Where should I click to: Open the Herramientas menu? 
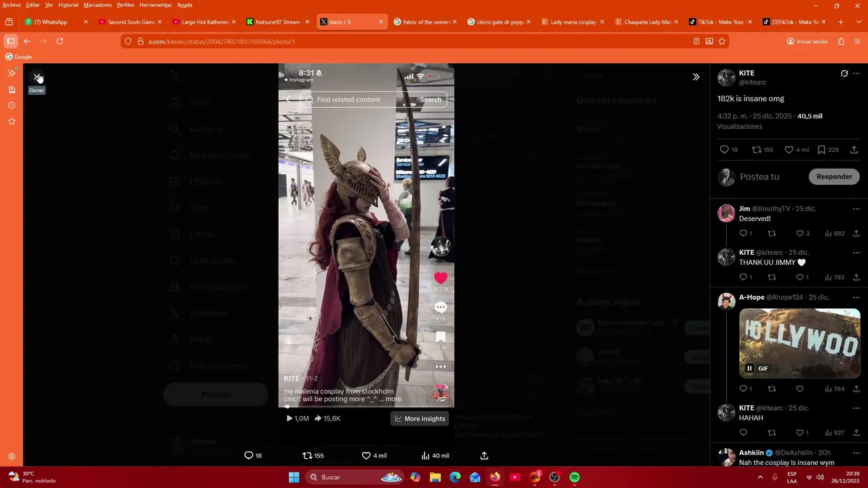coord(155,5)
